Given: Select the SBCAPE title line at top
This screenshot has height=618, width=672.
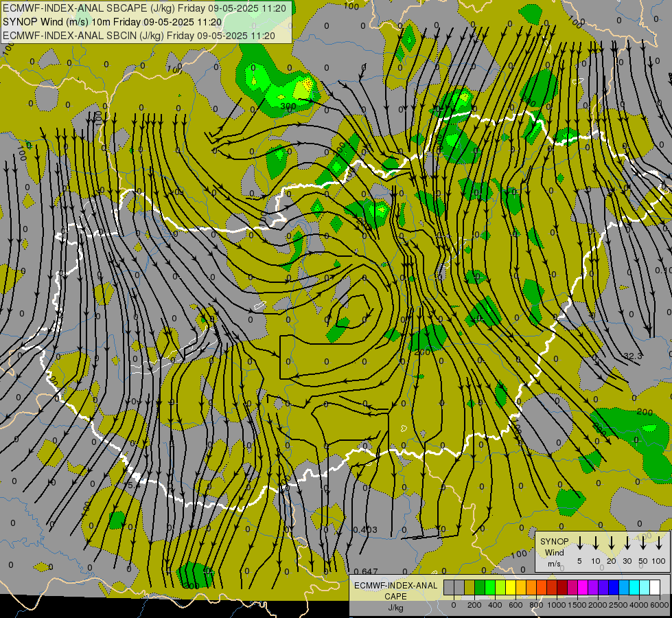Looking at the screenshot, I should [x=144, y=8].
